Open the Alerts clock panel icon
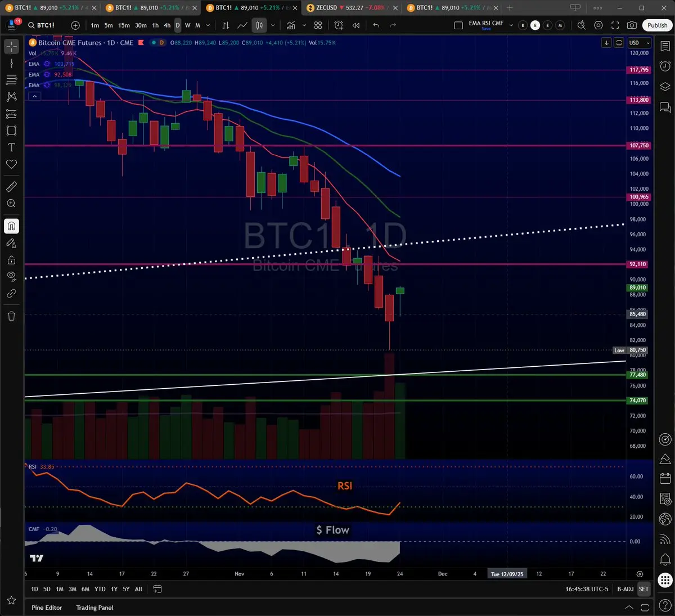This screenshot has width=675, height=616. point(665,66)
